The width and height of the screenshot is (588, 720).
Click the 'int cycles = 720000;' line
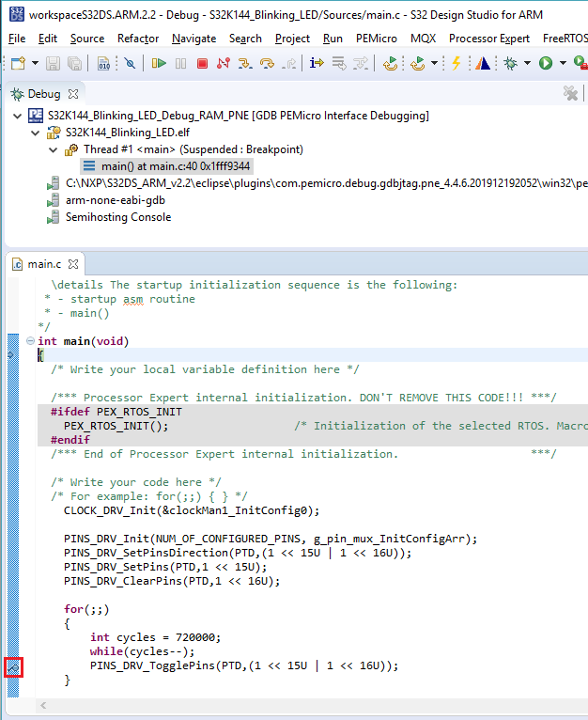coord(156,637)
